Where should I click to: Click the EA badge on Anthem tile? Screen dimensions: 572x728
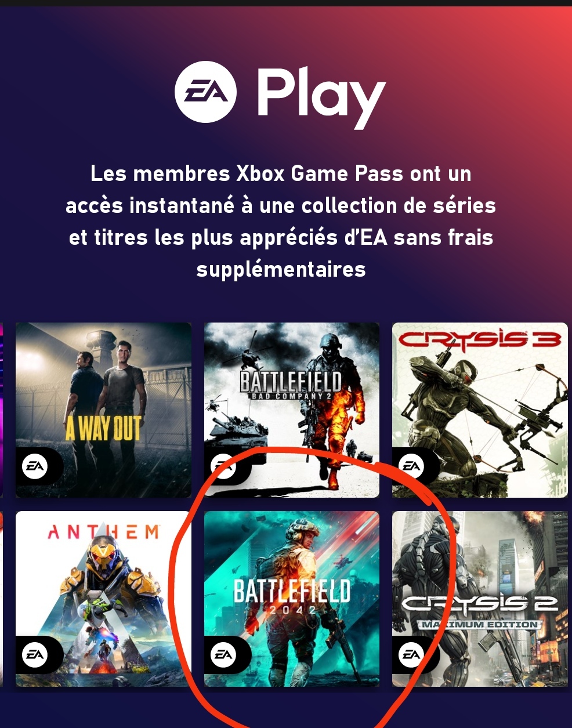tap(34, 655)
